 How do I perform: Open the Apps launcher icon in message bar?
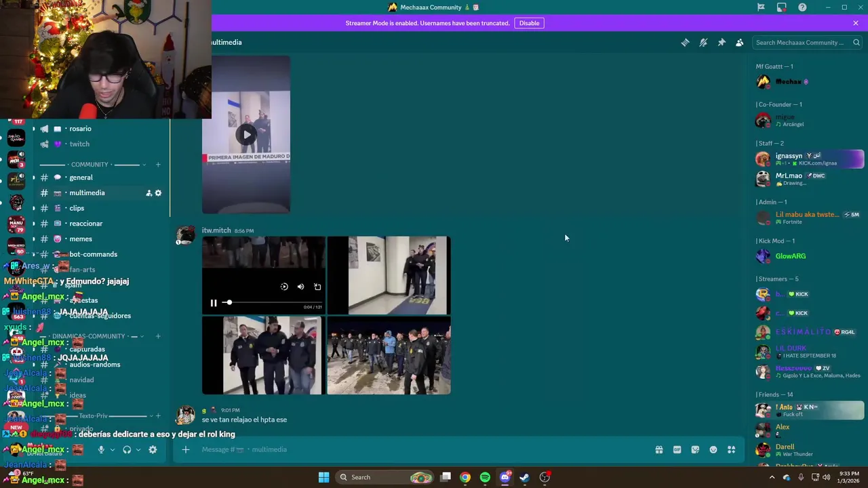point(731,449)
